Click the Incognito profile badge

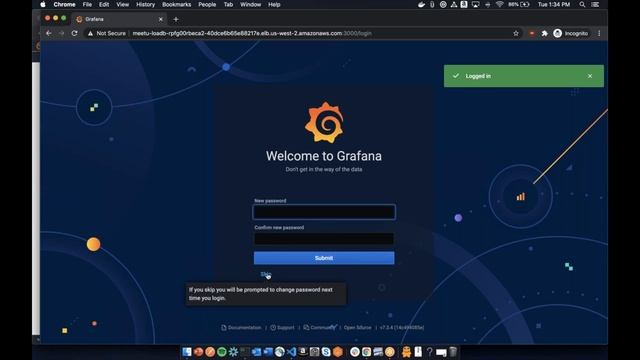(x=571, y=33)
